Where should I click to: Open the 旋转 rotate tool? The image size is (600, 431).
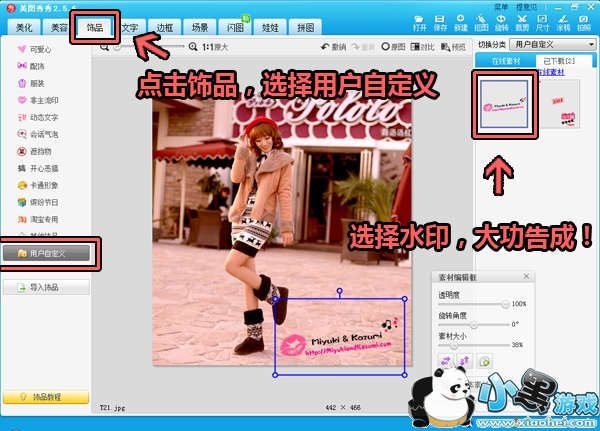pos(501,23)
